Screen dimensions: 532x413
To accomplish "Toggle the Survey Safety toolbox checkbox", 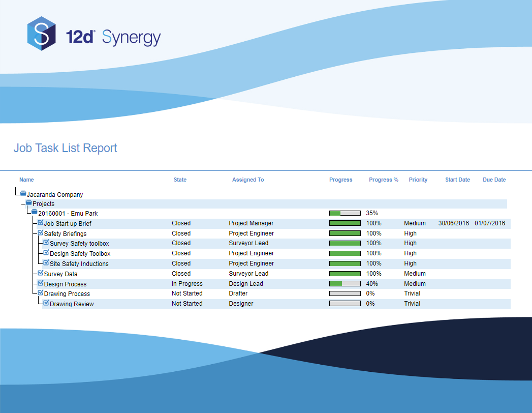I will pyautogui.click(x=46, y=243).
